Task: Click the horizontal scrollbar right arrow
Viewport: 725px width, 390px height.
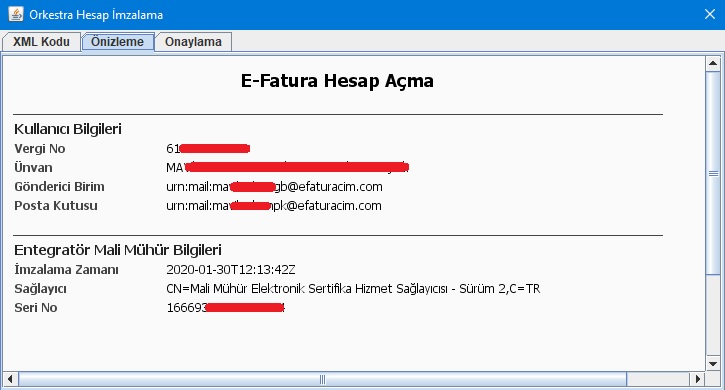Action: coord(698,379)
